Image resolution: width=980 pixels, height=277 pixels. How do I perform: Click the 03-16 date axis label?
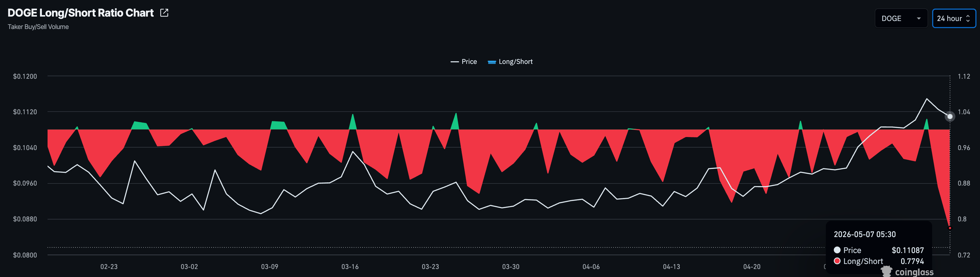pyautogui.click(x=350, y=267)
